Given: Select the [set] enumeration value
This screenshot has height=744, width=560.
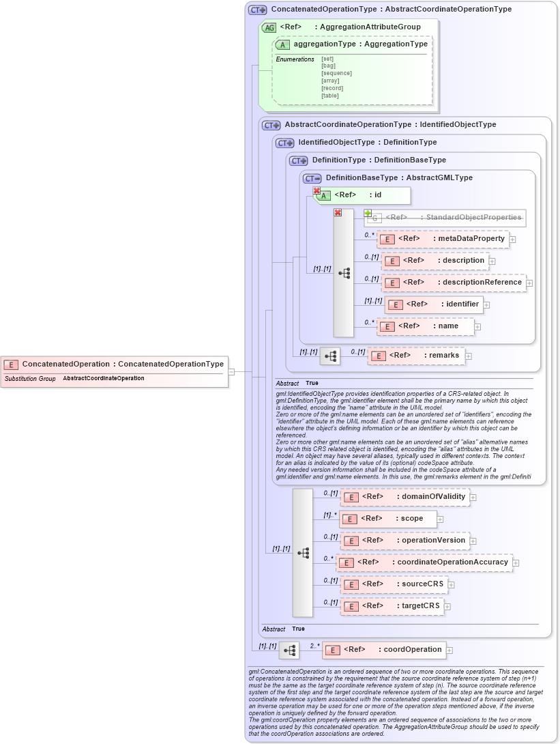Looking at the screenshot, I should pos(327,59).
